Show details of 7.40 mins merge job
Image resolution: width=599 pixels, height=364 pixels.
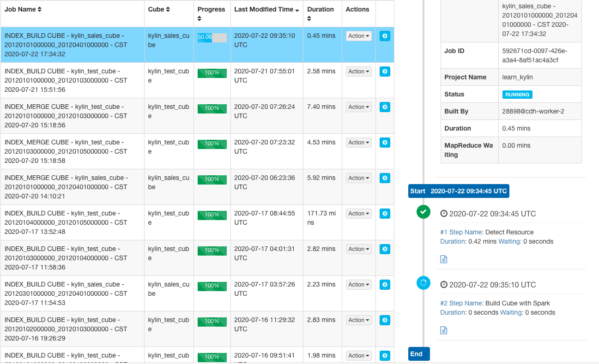(385, 107)
